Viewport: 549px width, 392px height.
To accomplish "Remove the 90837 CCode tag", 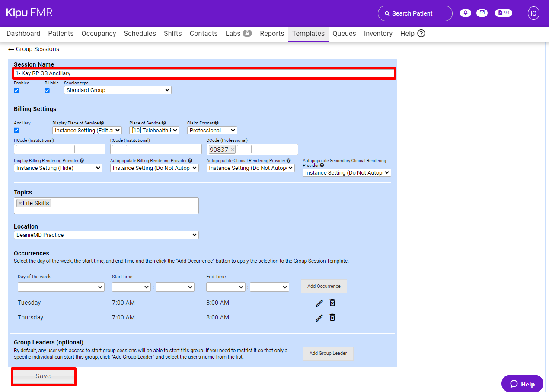I will click(x=232, y=150).
